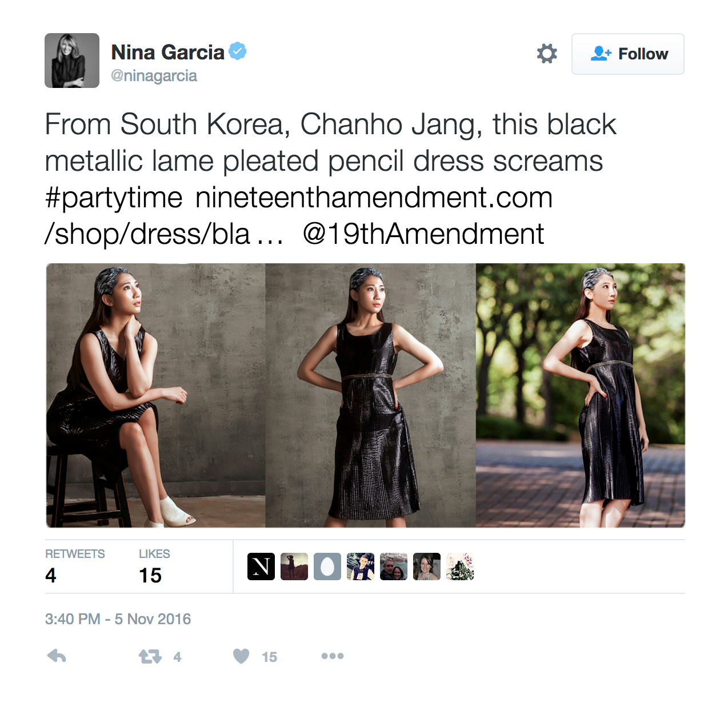View the Retweets count list
728x703 pixels.
(75, 567)
